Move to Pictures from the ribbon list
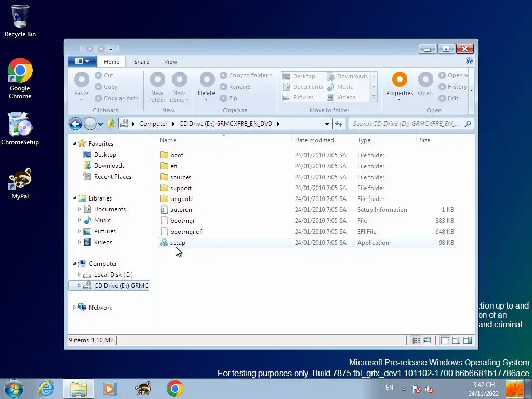Image resolution: width=532 pixels, height=399 pixels. click(298, 97)
